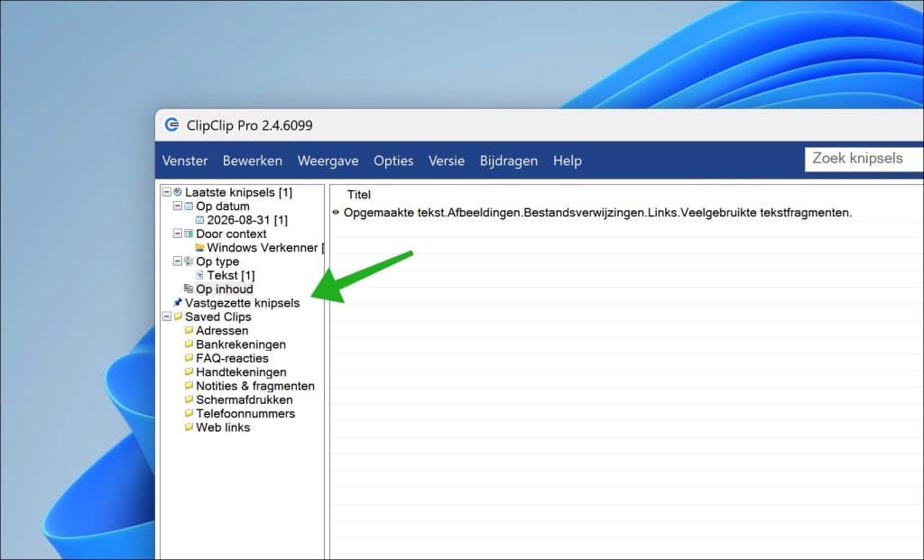Click the ClipClip logo in title bar
The width and height of the screenshot is (924, 560).
coord(171,124)
